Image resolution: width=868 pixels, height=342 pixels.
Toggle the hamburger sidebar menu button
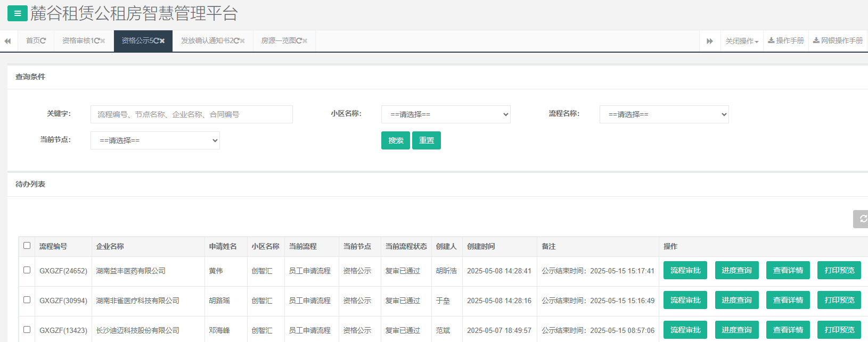[17, 13]
